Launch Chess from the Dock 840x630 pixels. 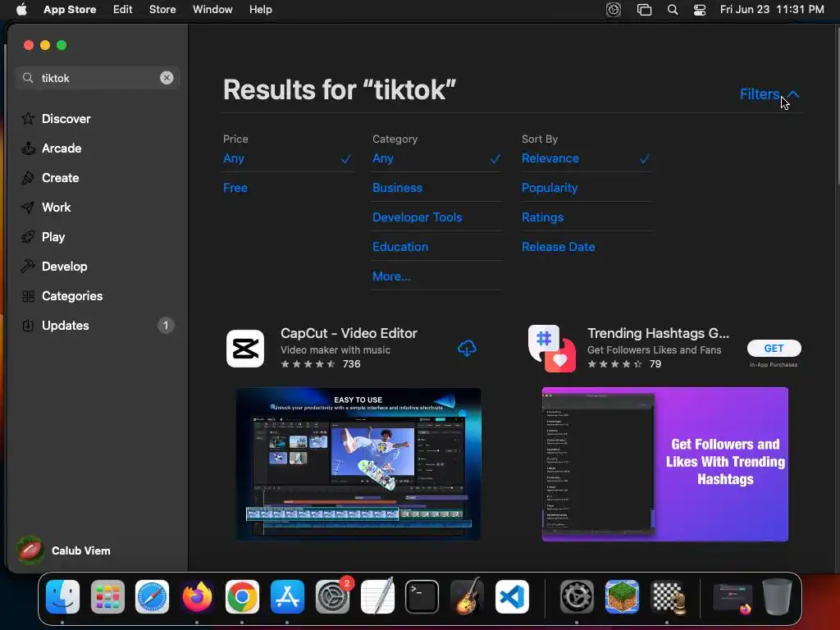(668, 597)
